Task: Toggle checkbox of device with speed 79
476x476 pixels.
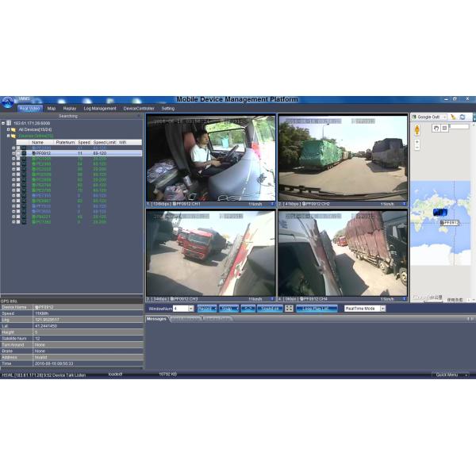Action: click(18, 159)
